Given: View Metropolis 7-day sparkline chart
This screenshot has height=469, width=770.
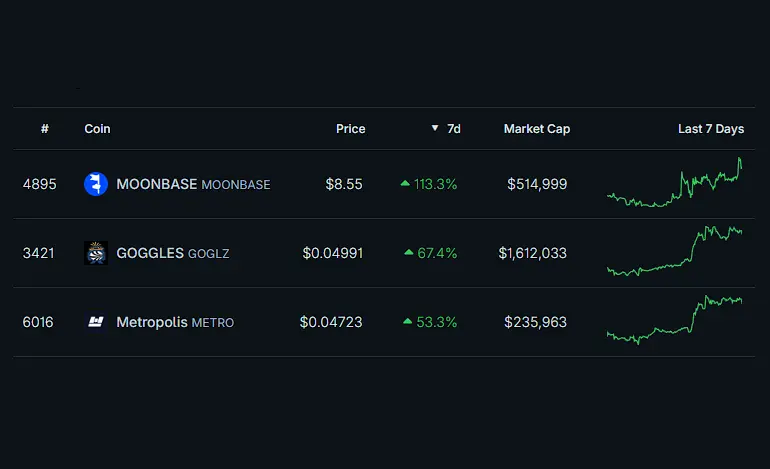Looking at the screenshot, I should pyautogui.click(x=675, y=320).
